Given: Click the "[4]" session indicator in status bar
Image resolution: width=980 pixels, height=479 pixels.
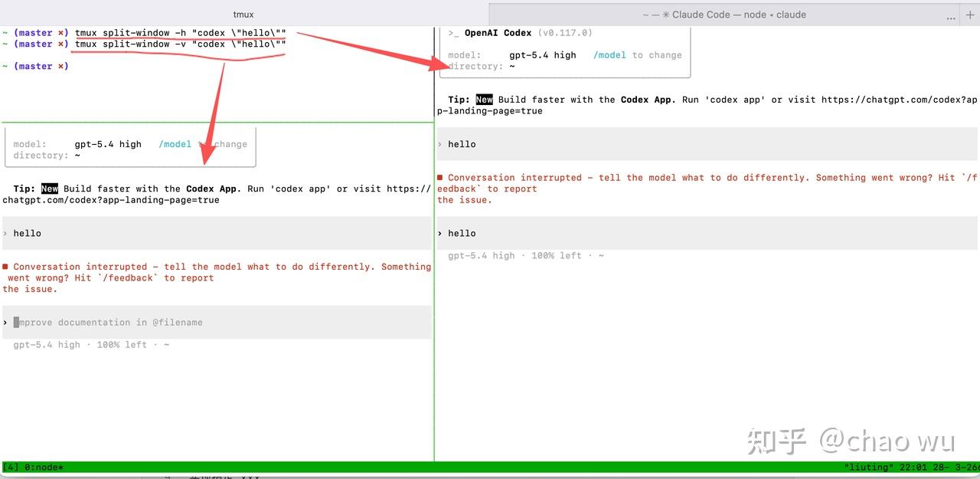Looking at the screenshot, I should (11, 468).
